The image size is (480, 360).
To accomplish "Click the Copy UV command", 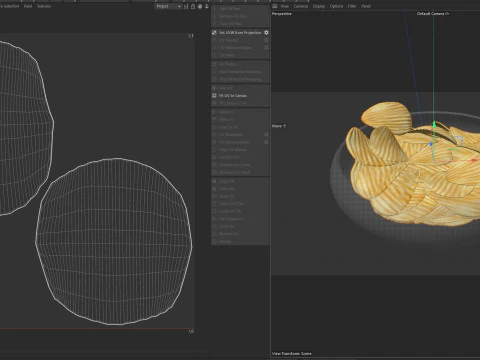I will click(227, 181).
